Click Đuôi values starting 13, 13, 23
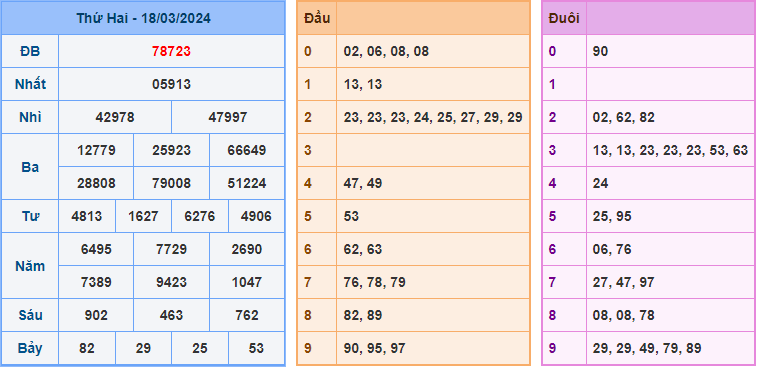757x367 pixels. (671, 150)
